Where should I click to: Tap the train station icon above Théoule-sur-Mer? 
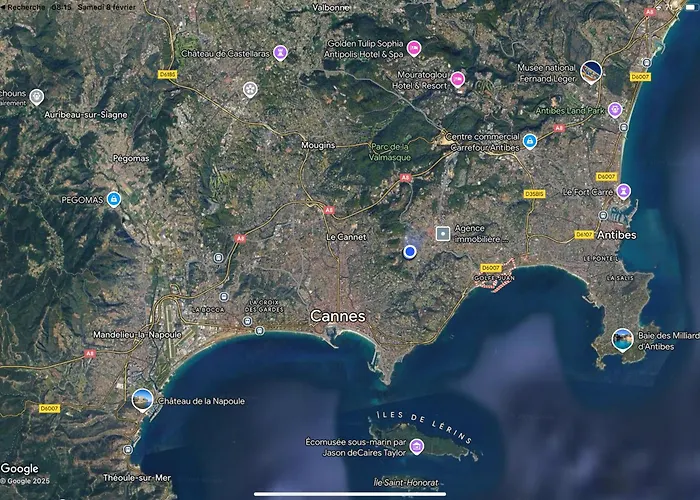(x=128, y=449)
